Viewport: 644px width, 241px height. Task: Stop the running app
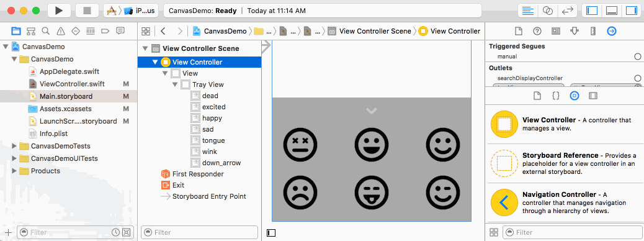point(87,11)
